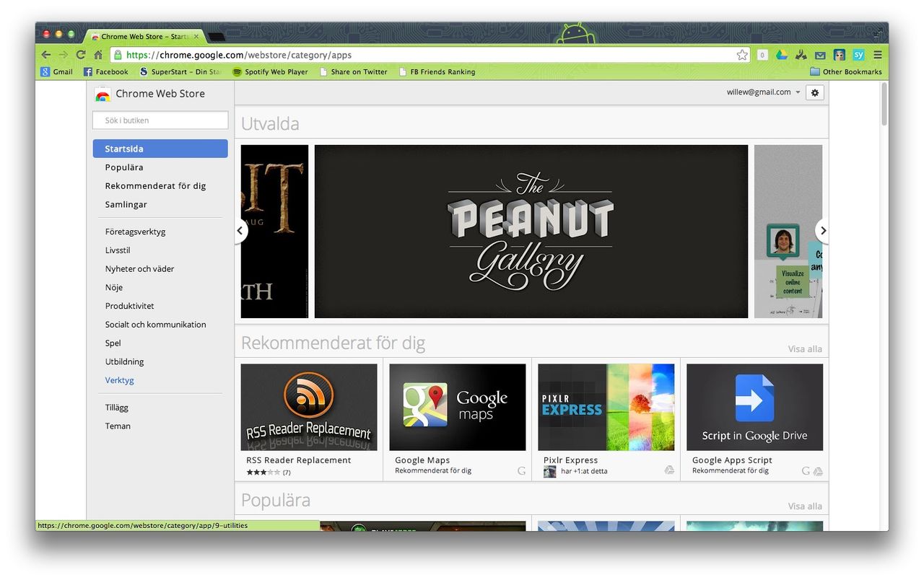Open the Livsstil category
Screen dimensions: 924x580
pyautogui.click(x=118, y=250)
